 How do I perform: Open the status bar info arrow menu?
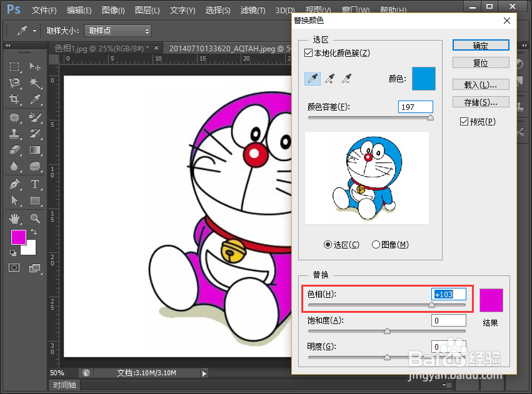point(204,373)
